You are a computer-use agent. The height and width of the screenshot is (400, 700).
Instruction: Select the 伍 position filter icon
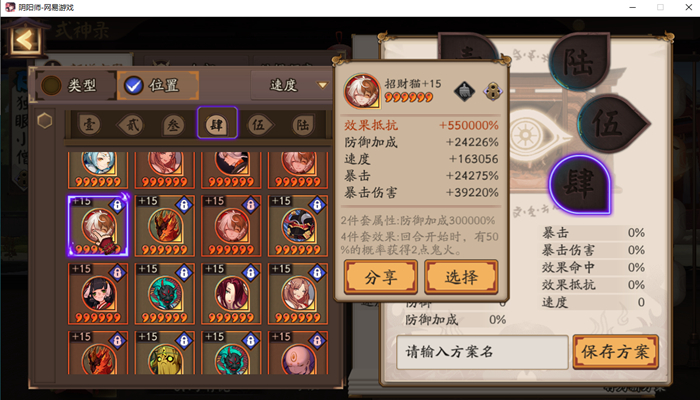tap(259, 125)
